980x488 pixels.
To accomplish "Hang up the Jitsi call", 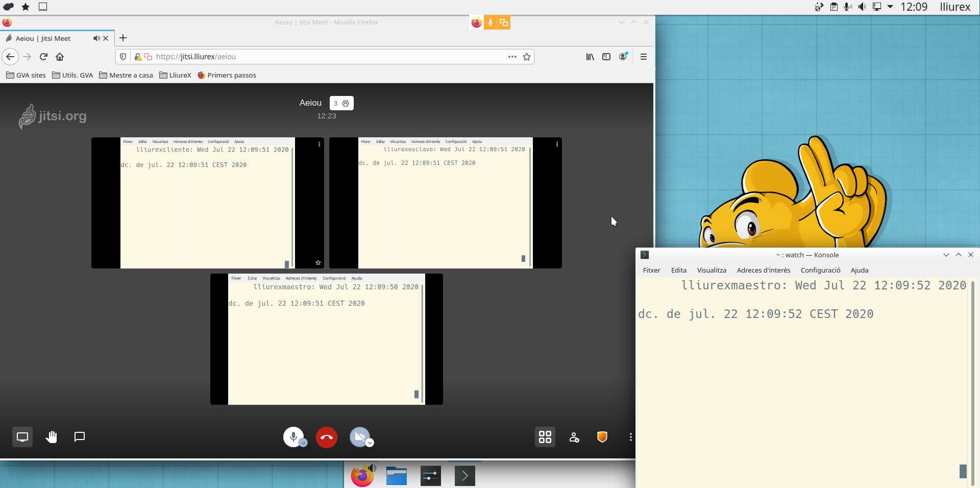I will [x=327, y=437].
